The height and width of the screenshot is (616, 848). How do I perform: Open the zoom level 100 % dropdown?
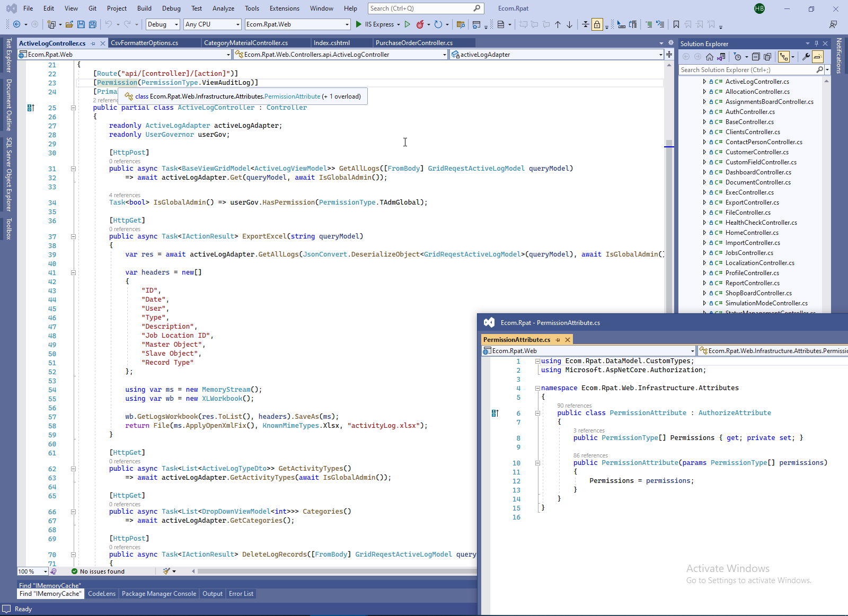coord(45,571)
